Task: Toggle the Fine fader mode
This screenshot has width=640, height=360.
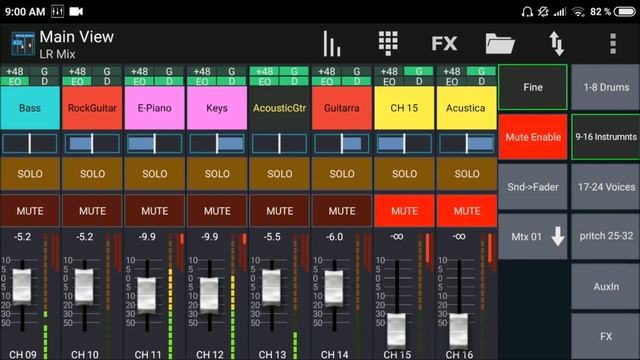Action: 533,87
